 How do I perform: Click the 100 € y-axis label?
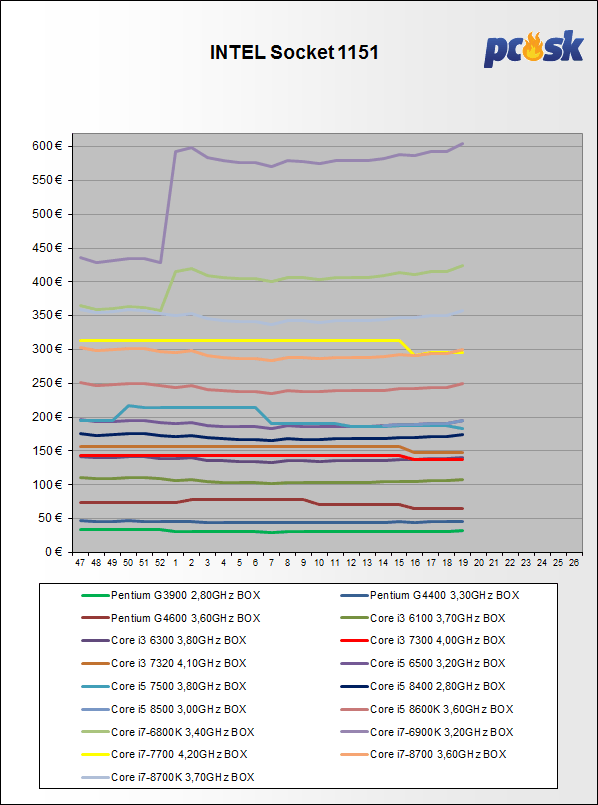[x=47, y=484]
